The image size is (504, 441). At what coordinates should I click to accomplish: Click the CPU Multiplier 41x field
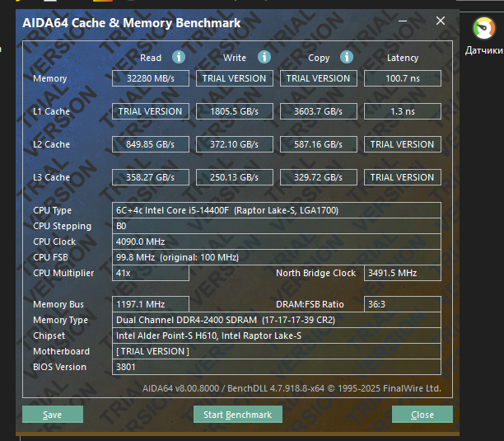[x=151, y=273]
